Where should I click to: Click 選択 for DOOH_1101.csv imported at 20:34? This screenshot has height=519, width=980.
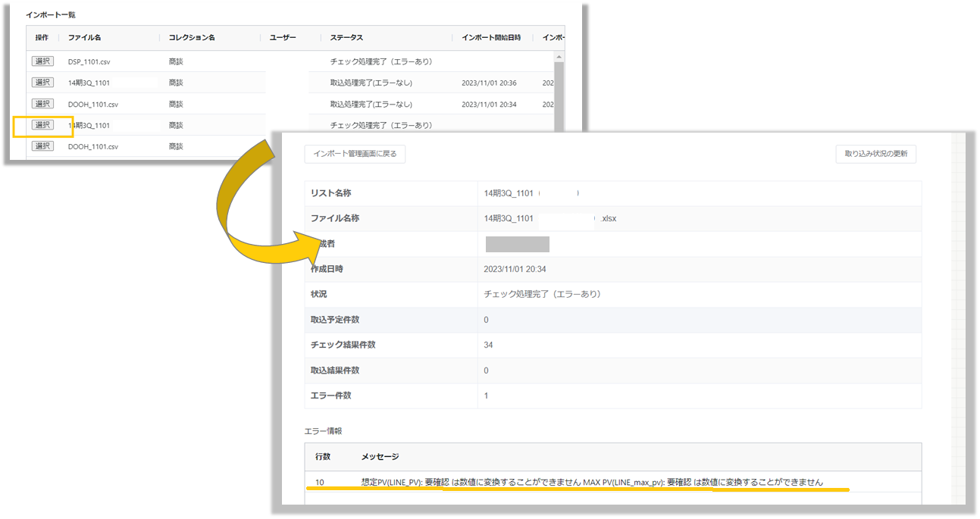coord(42,104)
